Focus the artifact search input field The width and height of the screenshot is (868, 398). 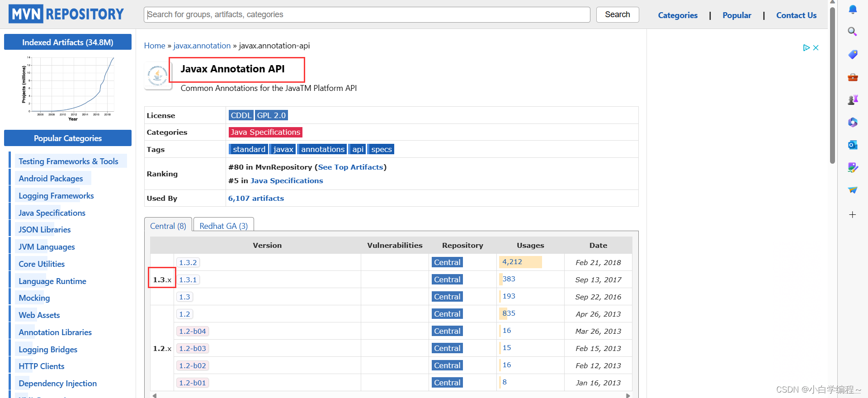click(367, 14)
